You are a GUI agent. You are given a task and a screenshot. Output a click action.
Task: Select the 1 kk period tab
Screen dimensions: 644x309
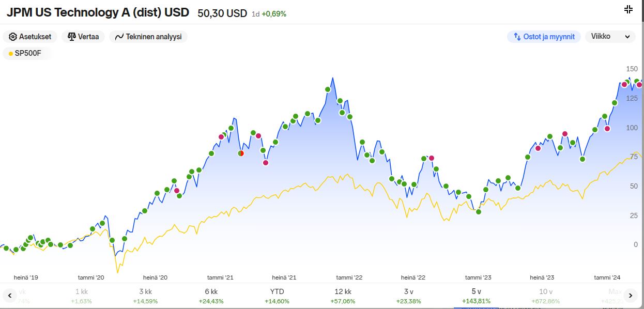(82, 296)
